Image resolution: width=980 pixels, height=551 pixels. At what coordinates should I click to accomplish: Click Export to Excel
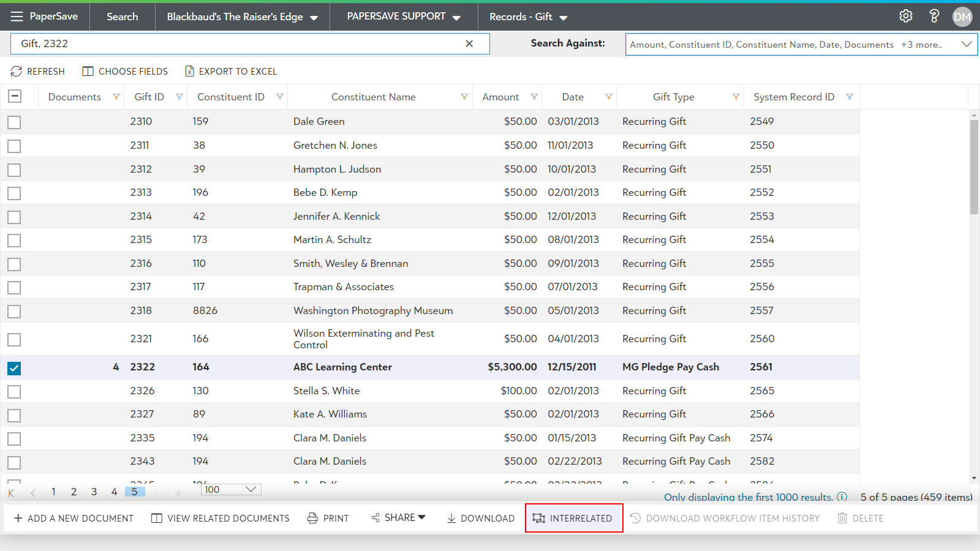tap(231, 72)
